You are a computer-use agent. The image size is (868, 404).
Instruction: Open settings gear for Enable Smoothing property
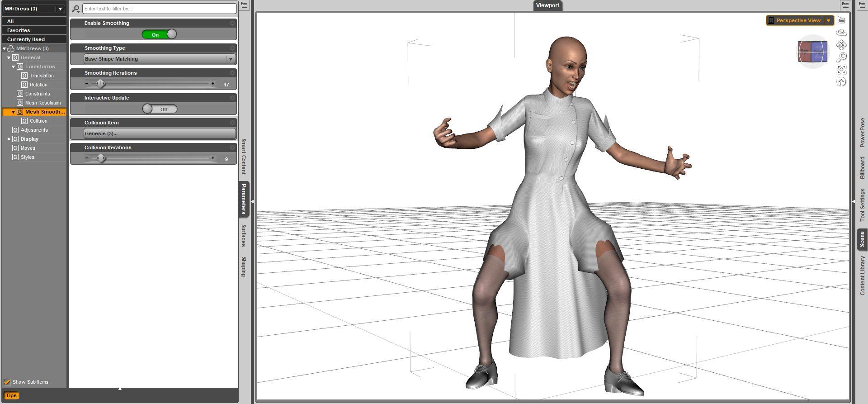[232, 23]
